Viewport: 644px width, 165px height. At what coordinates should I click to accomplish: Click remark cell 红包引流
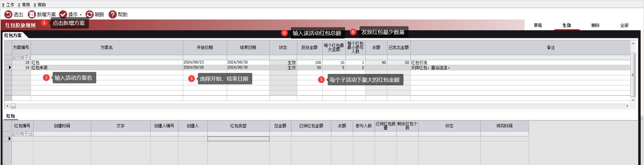520,63
